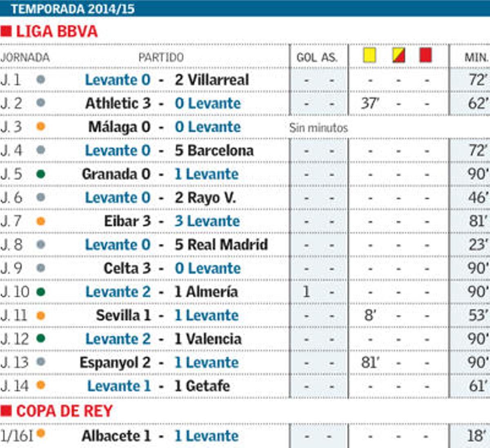Click the goal count 1 in J.10 row
This screenshot has width=490, height=448.
tap(306, 292)
